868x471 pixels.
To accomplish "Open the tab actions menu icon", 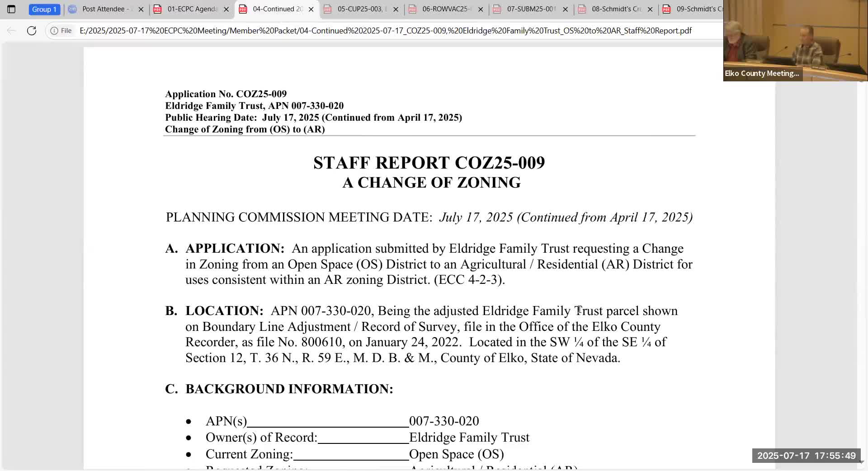I will click(x=11, y=9).
